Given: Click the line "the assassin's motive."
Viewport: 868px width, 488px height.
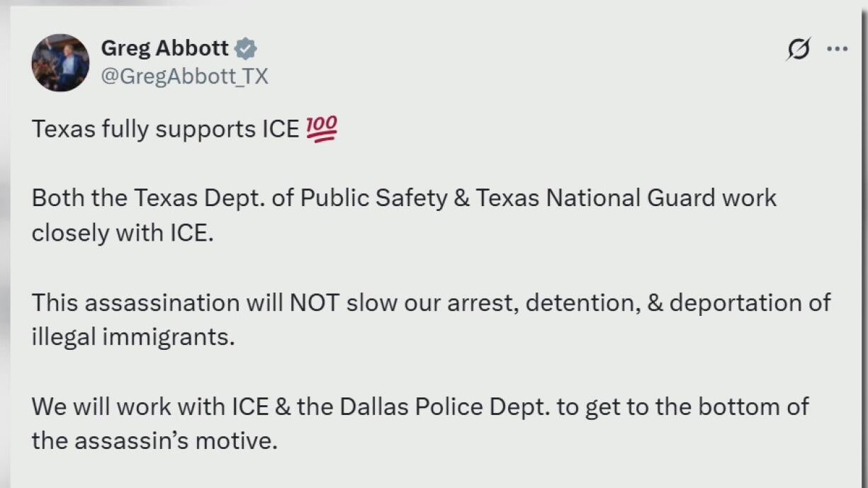Looking at the screenshot, I should (152, 441).
